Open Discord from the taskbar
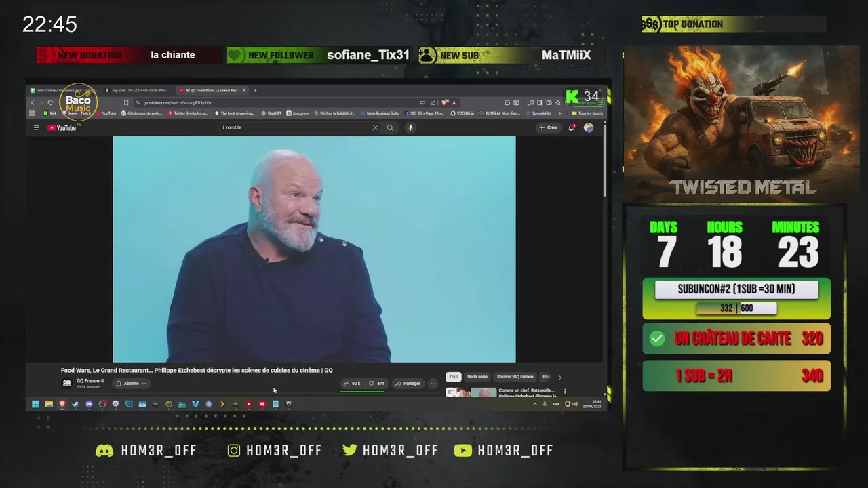Viewport: 868px width, 488px height. click(89, 404)
